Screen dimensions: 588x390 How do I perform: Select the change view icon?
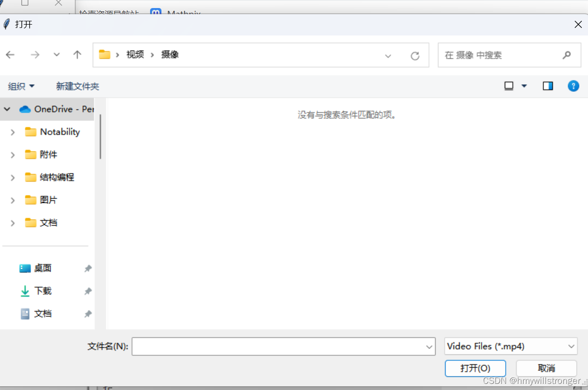(508, 86)
